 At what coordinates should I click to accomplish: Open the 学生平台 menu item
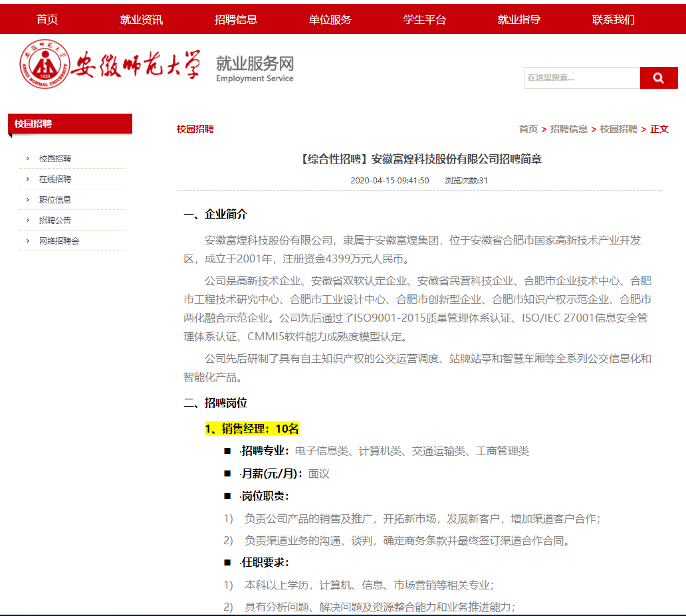pos(424,20)
